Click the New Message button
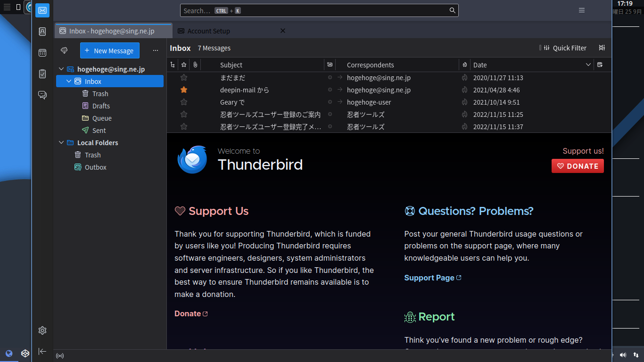This screenshot has width=644, height=362. point(109,50)
